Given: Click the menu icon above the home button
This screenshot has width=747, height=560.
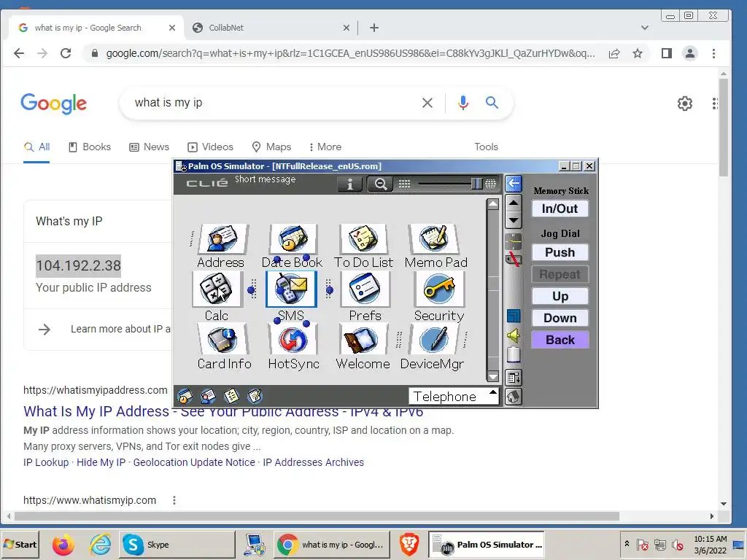Looking at the screenshot, I should 513,378.
